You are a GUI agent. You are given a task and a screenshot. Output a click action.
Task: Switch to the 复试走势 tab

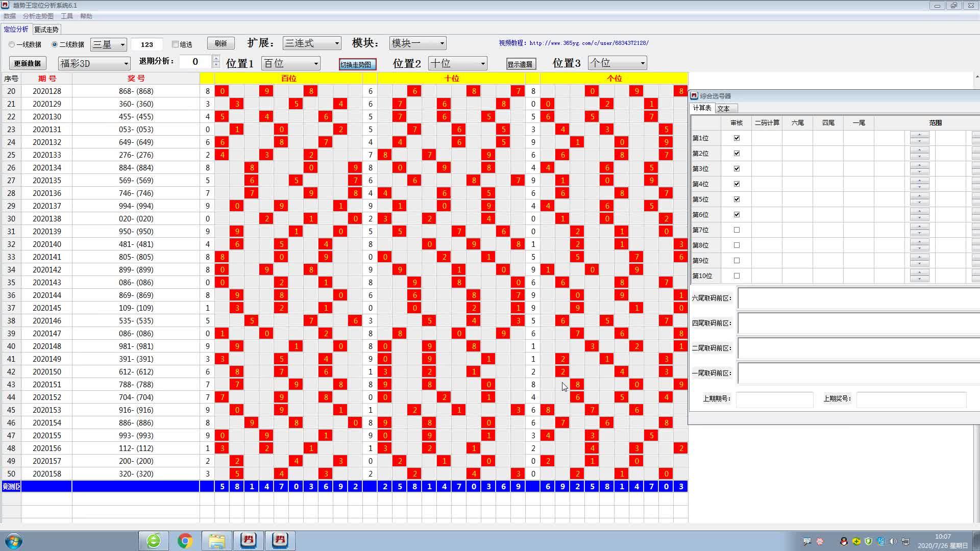pos(46,30)
